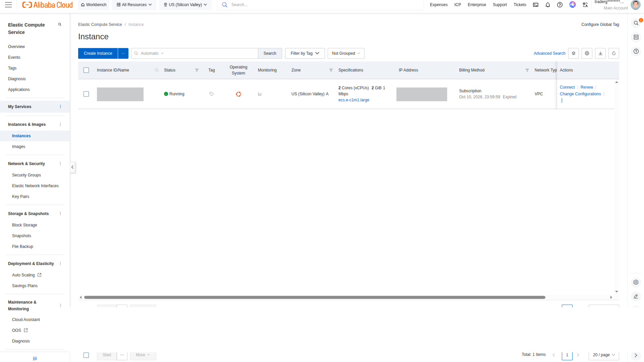This screenshot has height=362, width=644.
Task: Search by Instance ID/Name column icon
Action: [157, 70]
